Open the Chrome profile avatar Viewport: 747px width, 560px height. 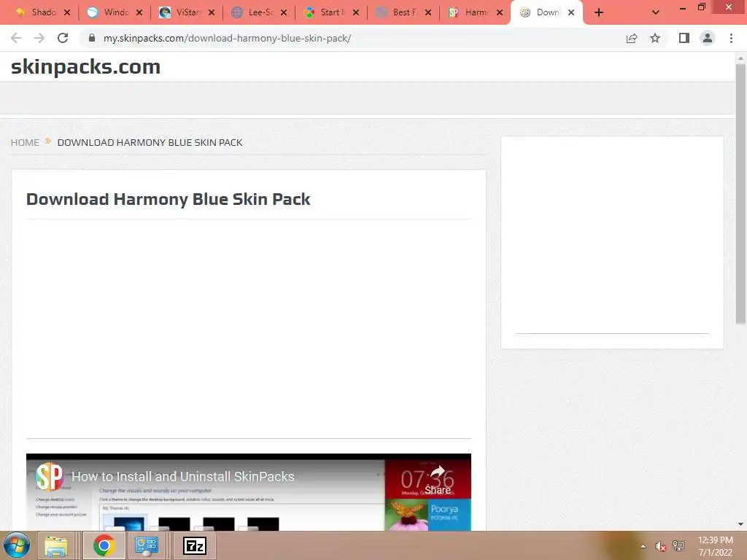(708, 38)
